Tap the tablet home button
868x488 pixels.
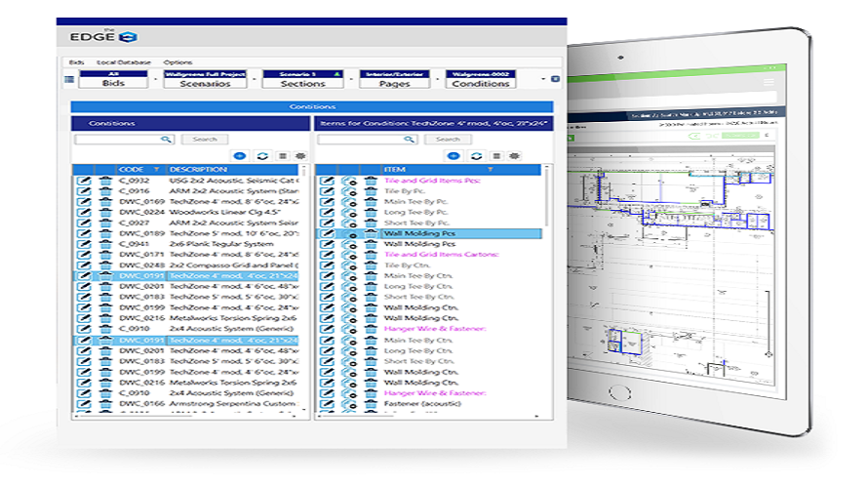619,392
